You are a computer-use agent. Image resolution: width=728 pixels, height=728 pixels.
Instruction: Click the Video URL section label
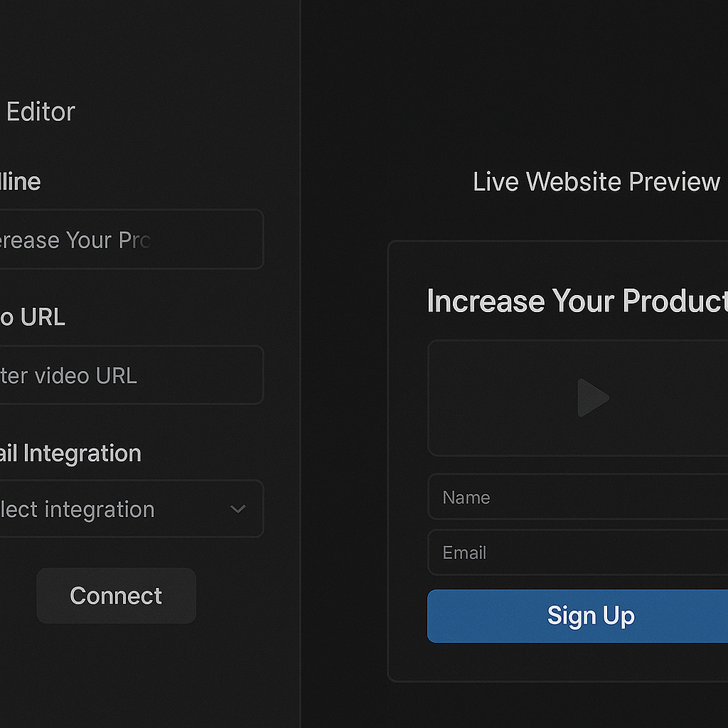(32, 318)
